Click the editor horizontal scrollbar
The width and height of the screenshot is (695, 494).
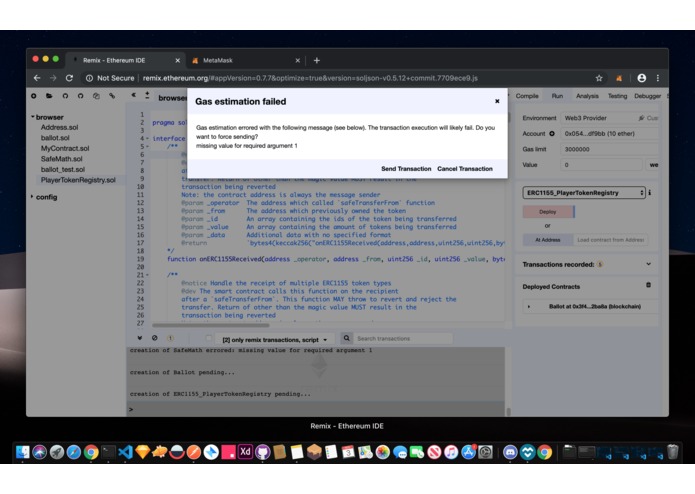(x=211, y=325)
